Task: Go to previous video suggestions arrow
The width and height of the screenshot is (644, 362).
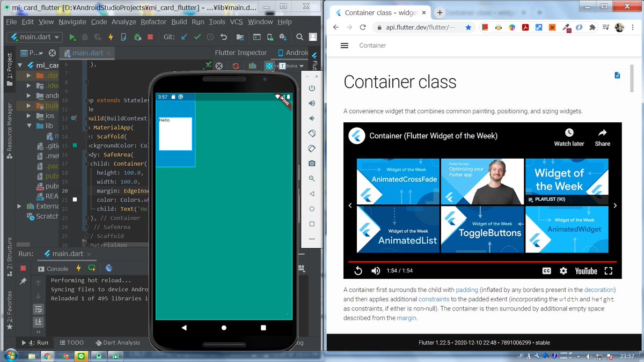Action: [350, 205]
